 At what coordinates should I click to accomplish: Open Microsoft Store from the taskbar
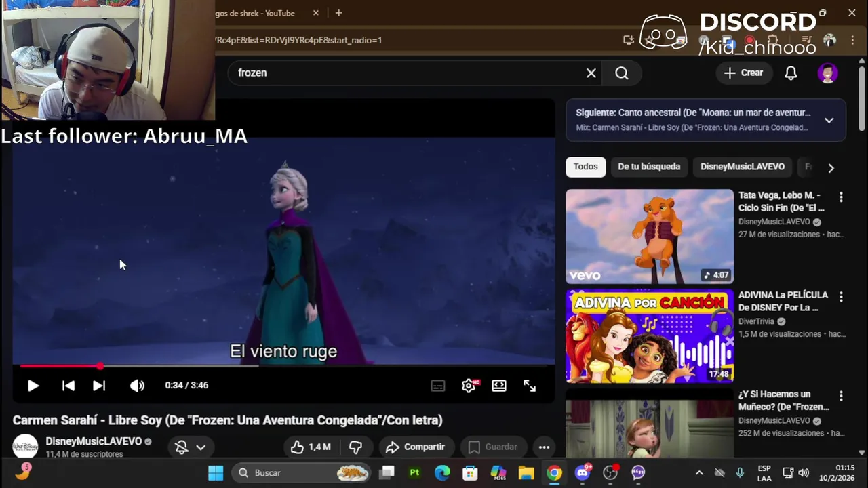470,473
